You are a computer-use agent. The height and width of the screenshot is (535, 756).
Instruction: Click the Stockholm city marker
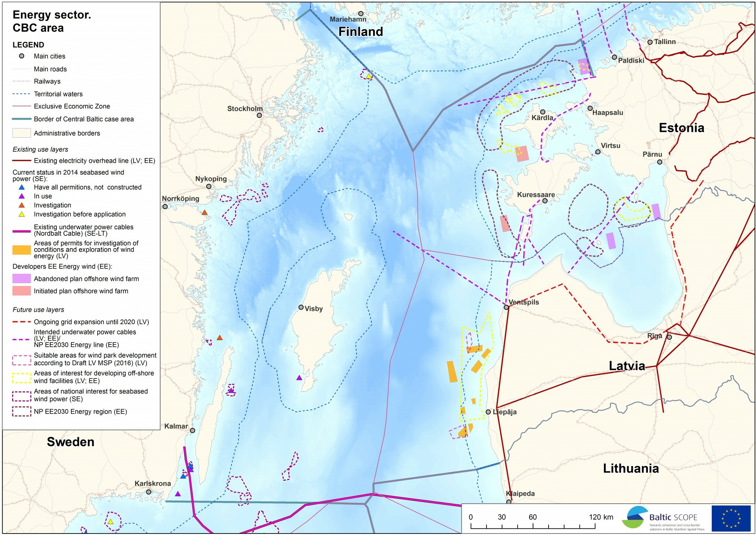point(260,116)
